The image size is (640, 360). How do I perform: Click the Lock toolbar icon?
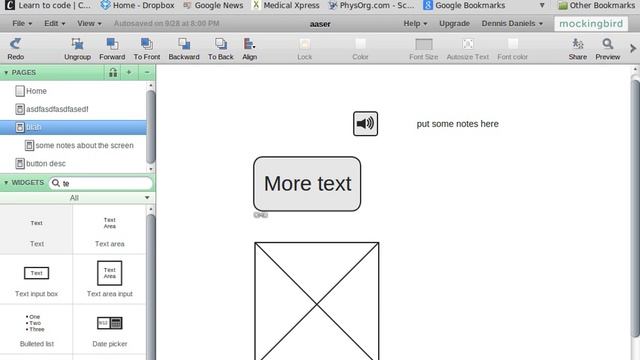pyautogui.click(x=304, y=49)
